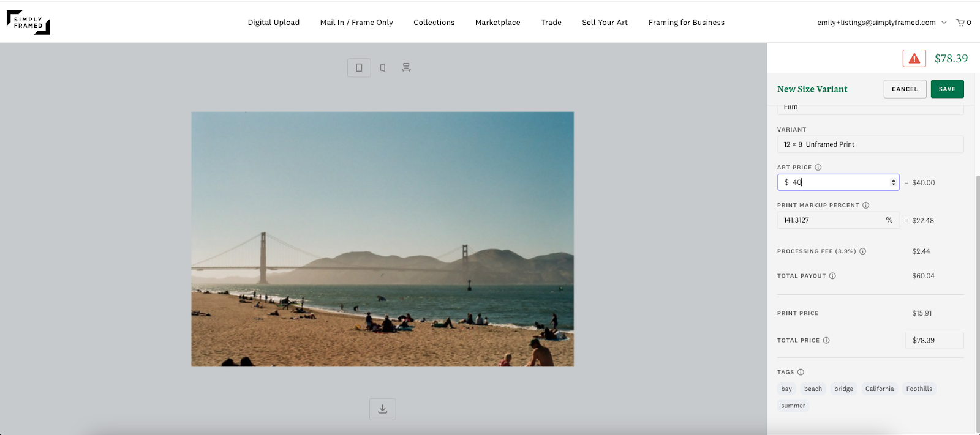
Task: Open Mail In / Frame Only
Action: [x=356, y=23]
